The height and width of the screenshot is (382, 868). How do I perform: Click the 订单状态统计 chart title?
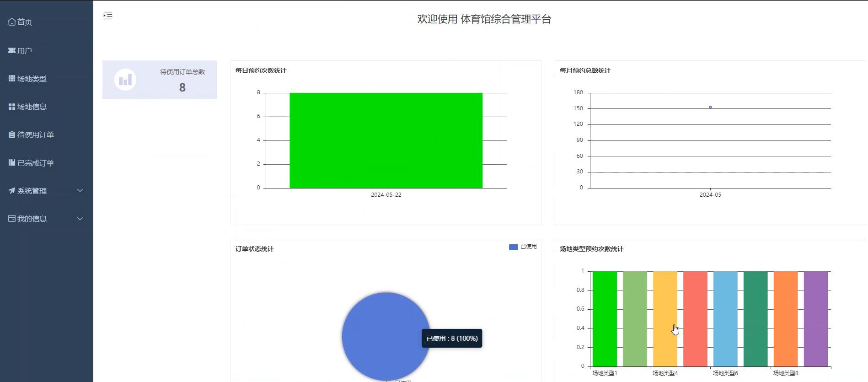(x=255, y=249)
